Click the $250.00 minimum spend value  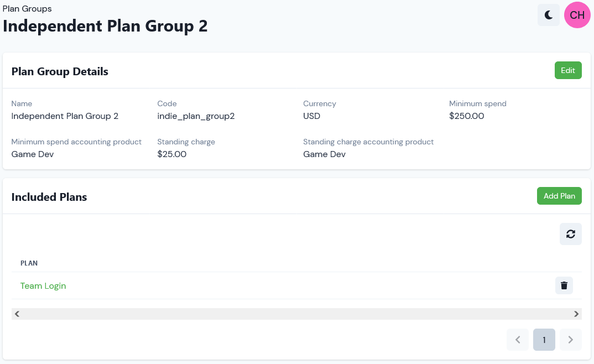click(x=466, y=116)
